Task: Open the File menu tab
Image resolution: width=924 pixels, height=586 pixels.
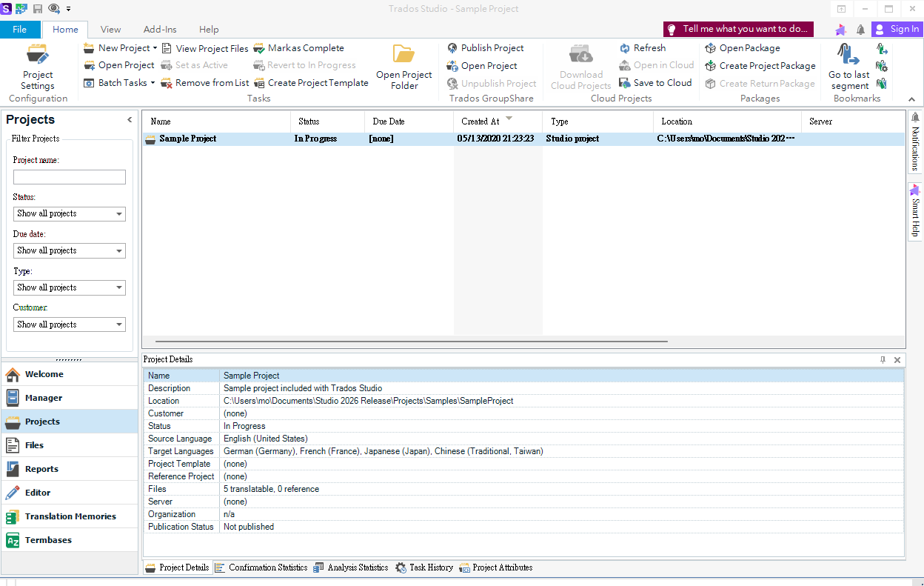Action: [20, 30]
